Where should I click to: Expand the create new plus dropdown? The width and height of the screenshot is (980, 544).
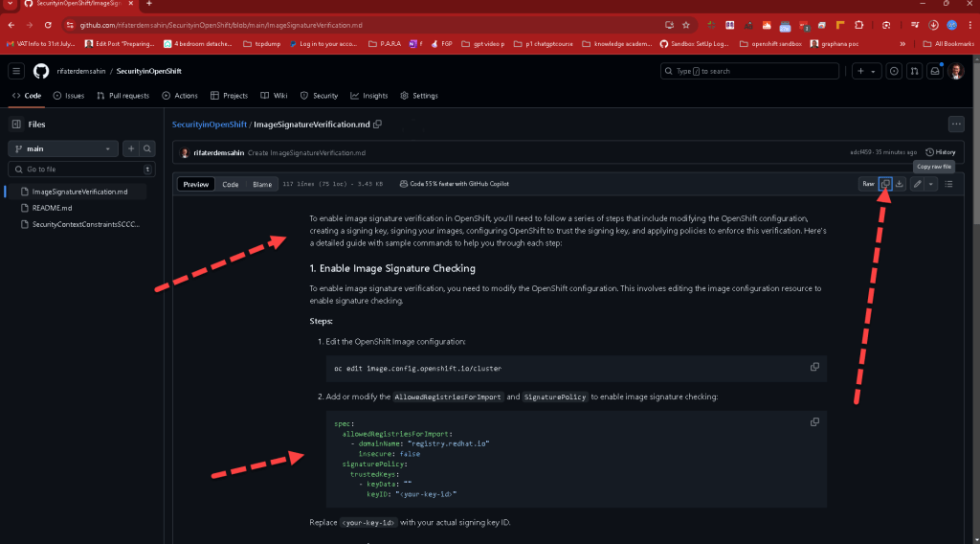pos(866,71)
